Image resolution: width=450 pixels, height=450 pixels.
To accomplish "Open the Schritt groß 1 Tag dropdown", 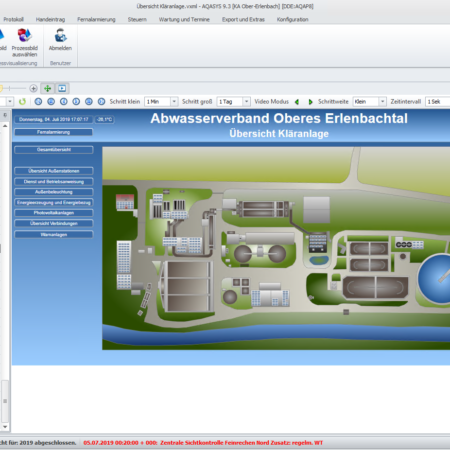I will pos(246,101).
